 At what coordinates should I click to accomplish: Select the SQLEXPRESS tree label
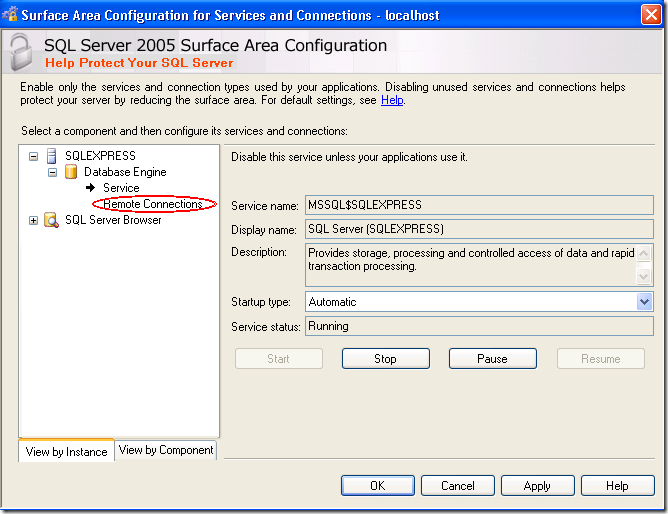(x=100, y=156)
